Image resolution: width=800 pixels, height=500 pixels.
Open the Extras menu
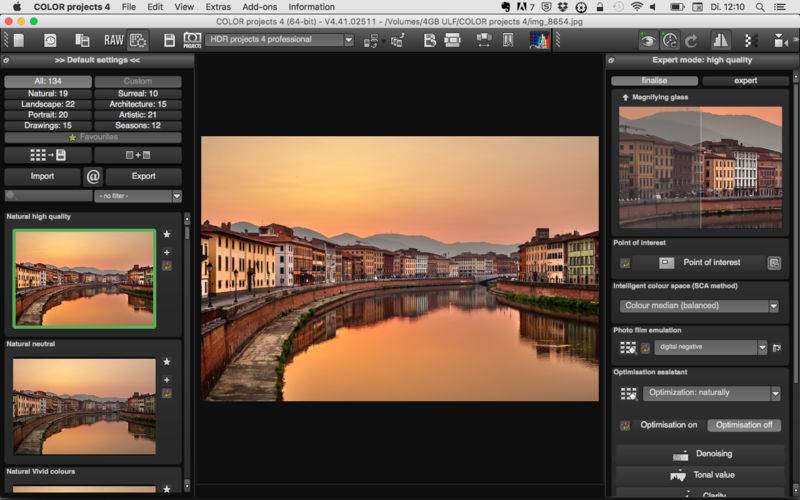click(218, 7)
